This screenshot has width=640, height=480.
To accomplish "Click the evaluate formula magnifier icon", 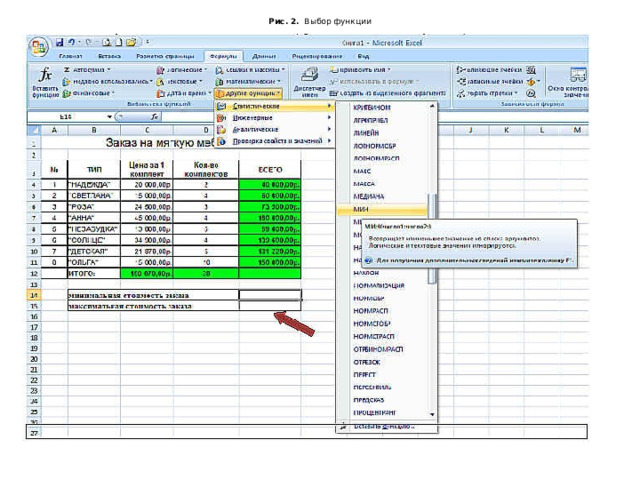I will tap(531, 93).
